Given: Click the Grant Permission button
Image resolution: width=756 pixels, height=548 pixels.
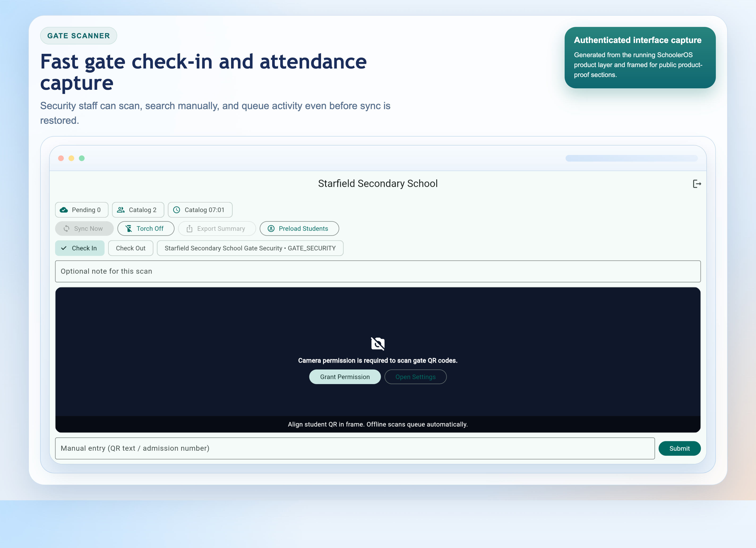Looking at the screenshot, I should [345, 377].
